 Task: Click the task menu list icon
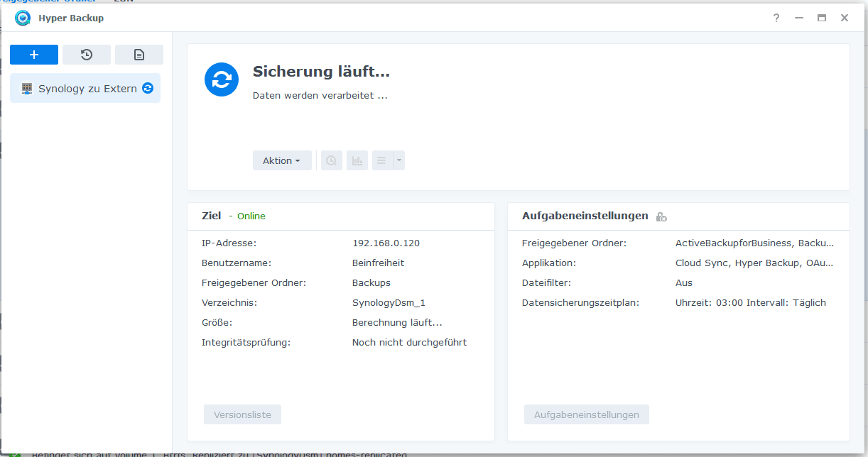pyautogui.click(x=382, y=160)
